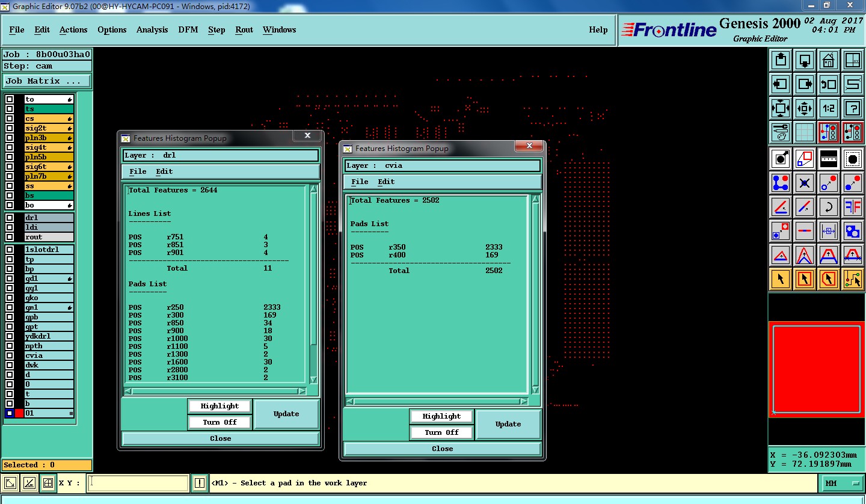Click the snap grid icon beside X Y
Image resolution: width=866 pixels, height=504 pixels.
coord(48,483)
